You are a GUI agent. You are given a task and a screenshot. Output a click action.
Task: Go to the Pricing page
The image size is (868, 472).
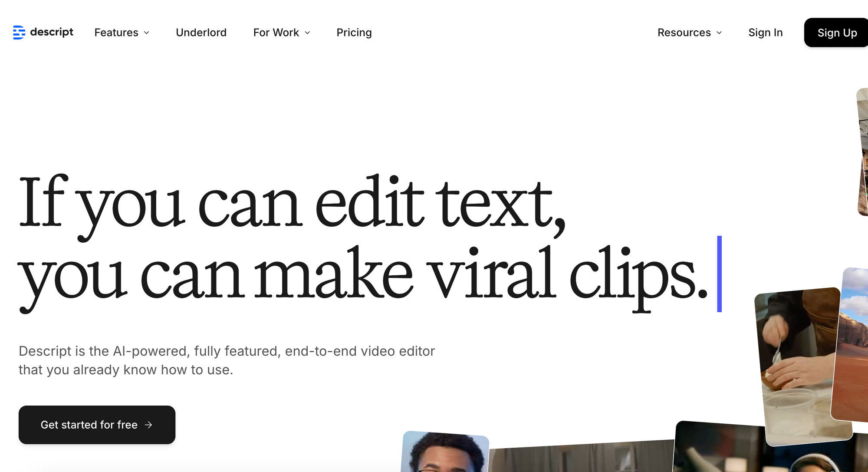tap(354, 33)
